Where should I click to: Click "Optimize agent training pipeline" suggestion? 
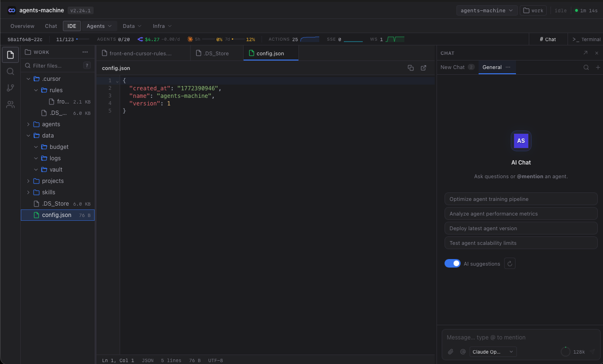(521, 199)
